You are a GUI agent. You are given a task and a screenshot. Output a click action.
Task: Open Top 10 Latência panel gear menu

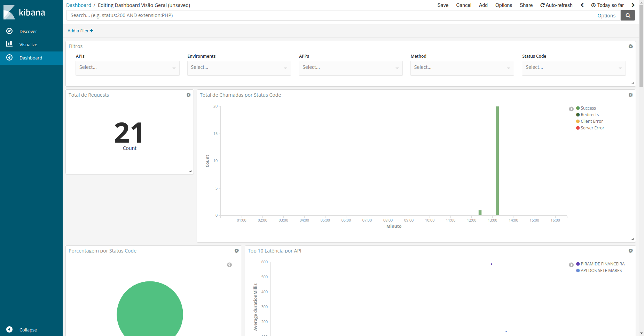tap(630, 251)
